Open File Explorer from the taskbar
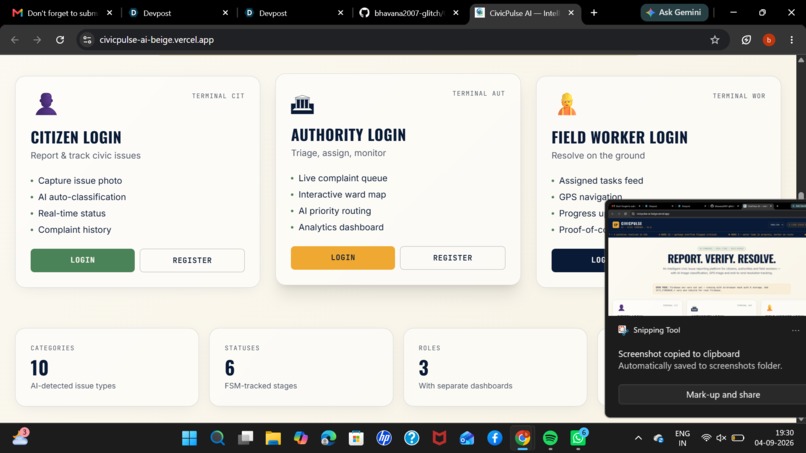 point(273,438)
